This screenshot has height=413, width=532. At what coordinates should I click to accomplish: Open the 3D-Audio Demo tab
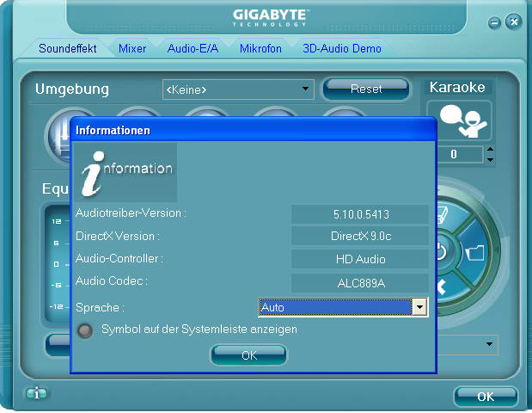[342, 48]
